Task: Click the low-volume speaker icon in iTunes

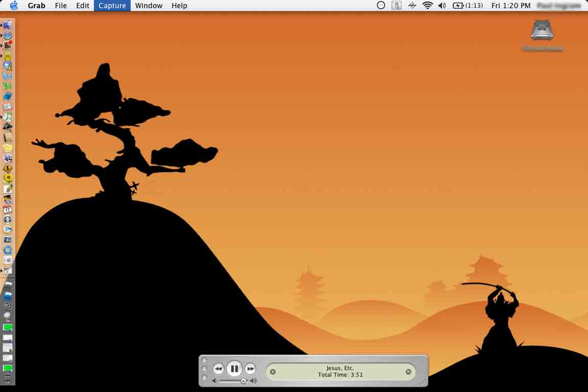Action: pyautogui.click(x=214, y=381)
